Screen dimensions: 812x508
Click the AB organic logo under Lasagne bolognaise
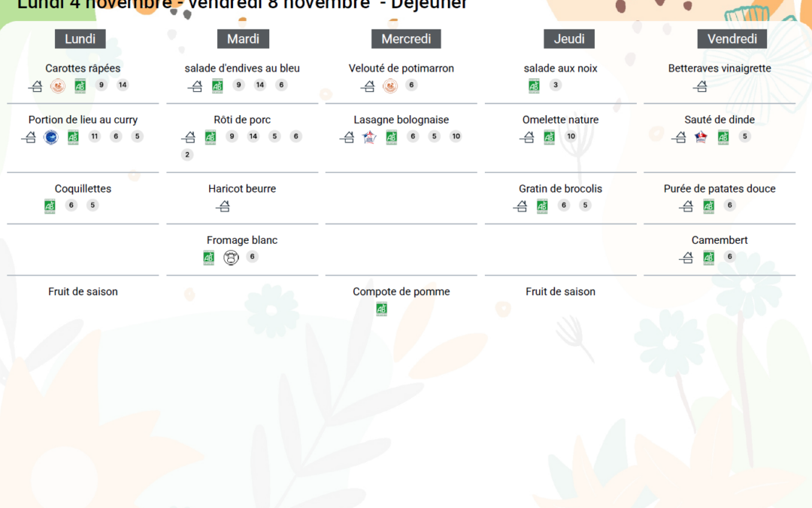click(x=392, y=137)
